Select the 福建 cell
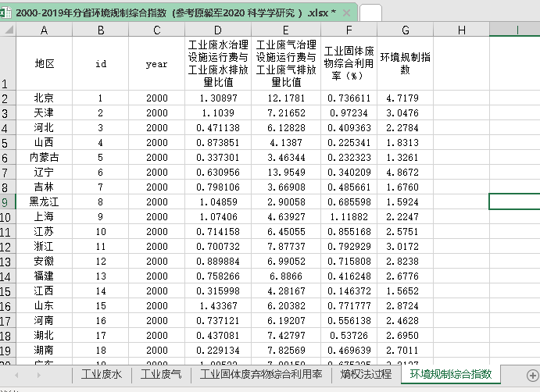Image resolution: width=540 pixels, height=392 pixels. pyautogui.click(x=44, y=276)
